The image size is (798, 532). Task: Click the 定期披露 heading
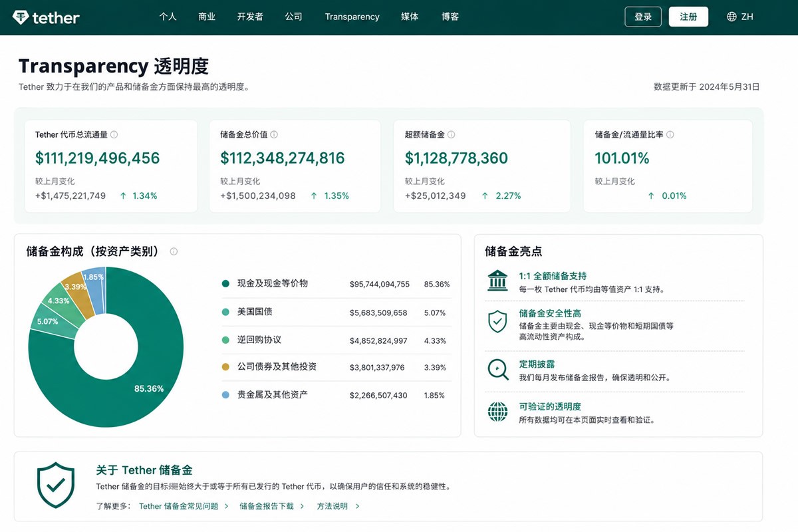[537, 364]
